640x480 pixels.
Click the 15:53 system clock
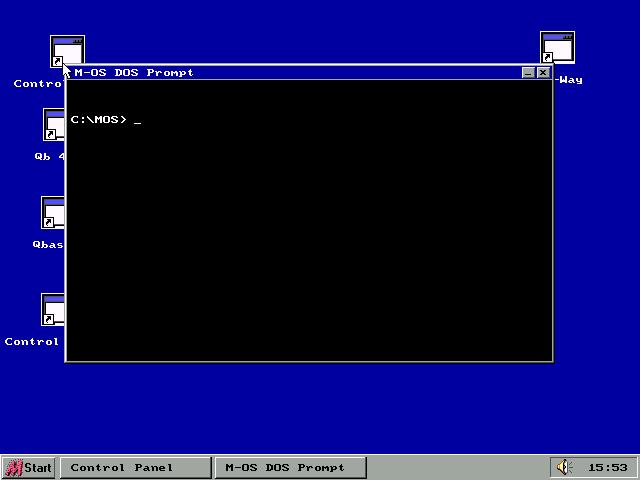[x=607, y=467]
